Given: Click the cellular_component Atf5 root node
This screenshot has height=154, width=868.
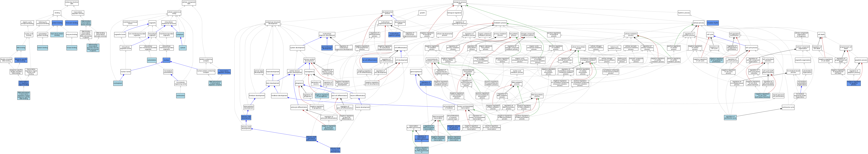Looking at the screenshot, I should 189,3.
